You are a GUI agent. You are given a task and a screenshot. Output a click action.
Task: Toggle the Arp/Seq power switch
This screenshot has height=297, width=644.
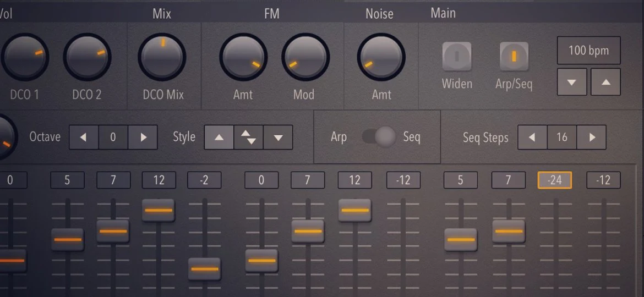tap(514, 56)
